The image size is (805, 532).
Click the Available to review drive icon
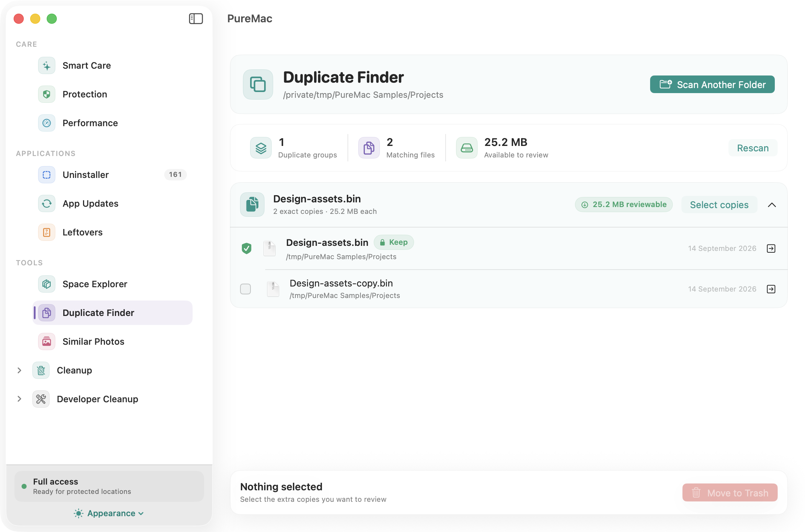[x=467, y=148]
